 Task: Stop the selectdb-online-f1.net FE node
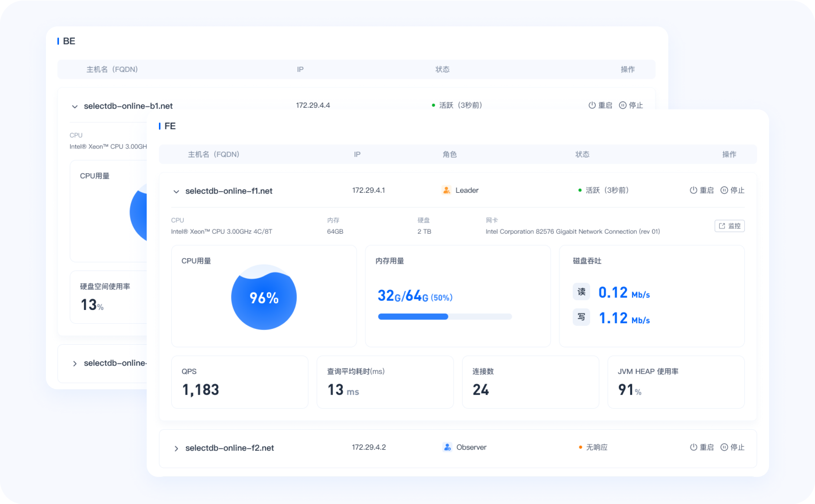click(x=732, y=190)
